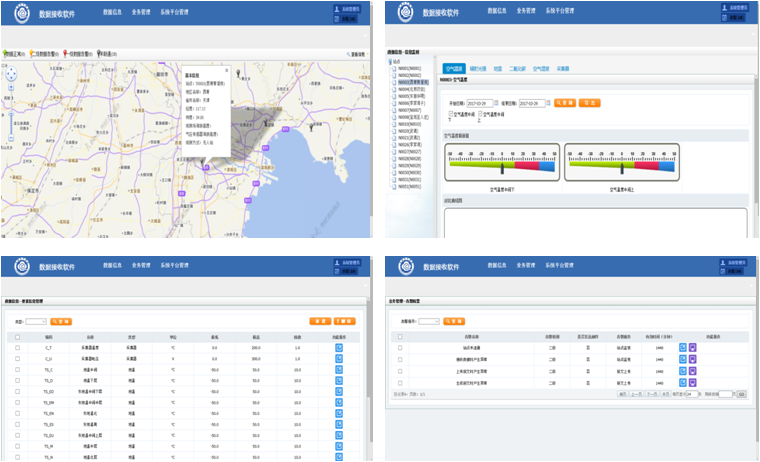This screenshot has height=462, width=760.
Task: Click the search button beside 类型 dropdown
Action: (61, 321)
